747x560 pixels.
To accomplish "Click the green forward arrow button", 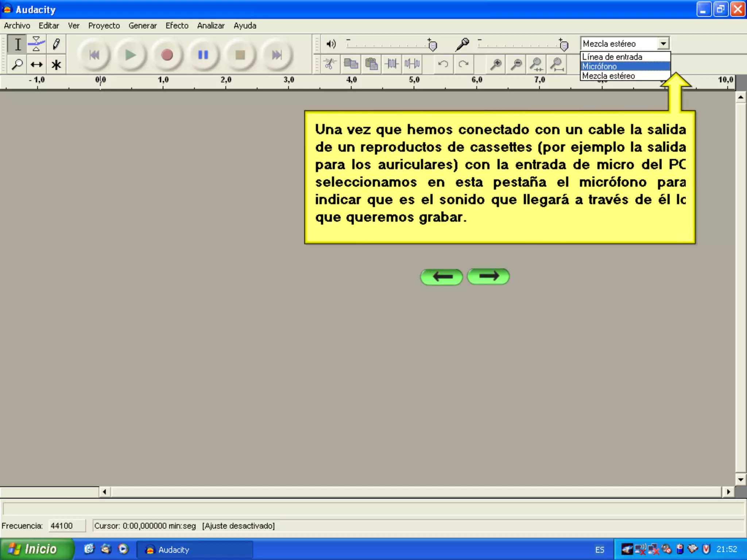I will pyautogui.click(x=488, y=276).
